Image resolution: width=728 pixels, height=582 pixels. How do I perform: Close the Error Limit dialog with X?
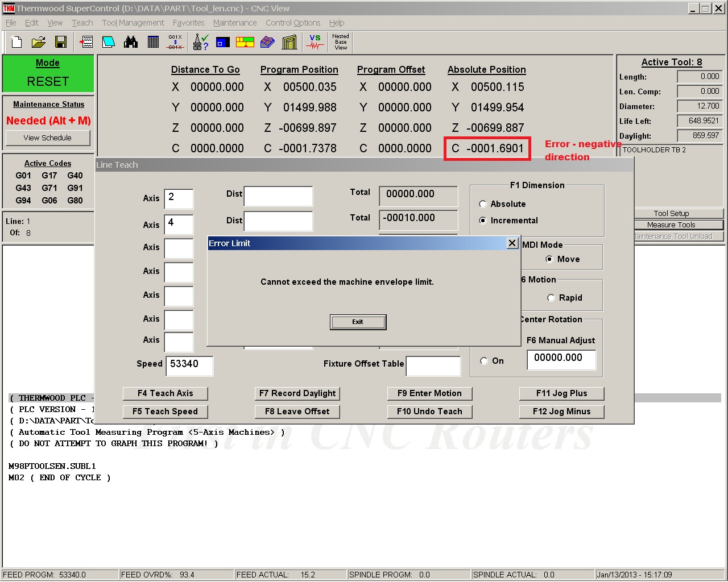coord(512,243)
